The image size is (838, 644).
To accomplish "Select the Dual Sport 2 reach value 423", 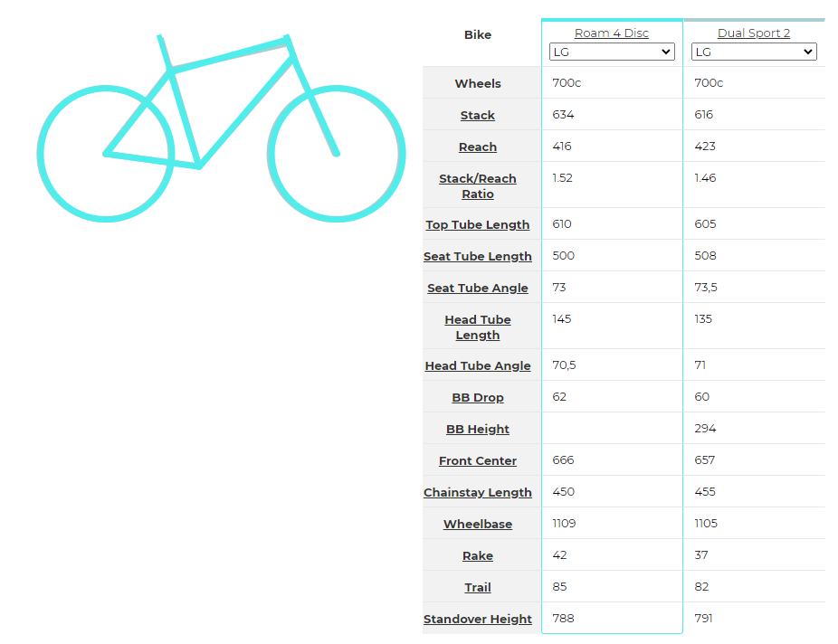I will [x=705, y=147].
